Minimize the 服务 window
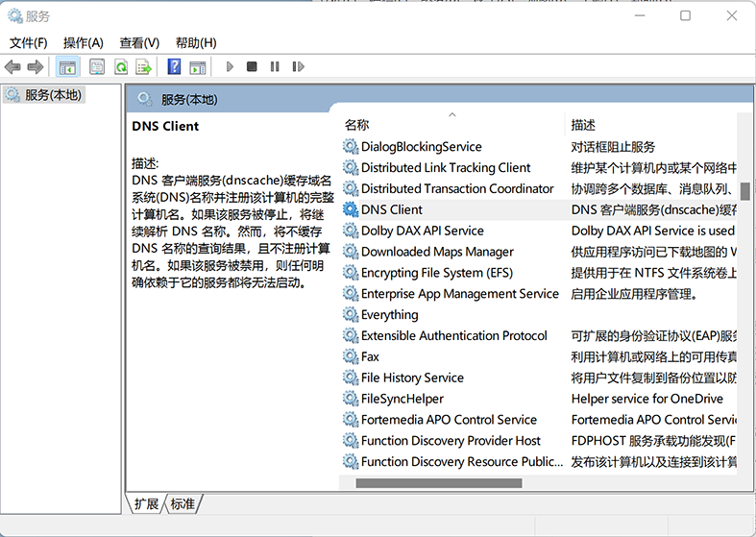The image size is (756, 537). pyautogui.click(x=640, y=16)
